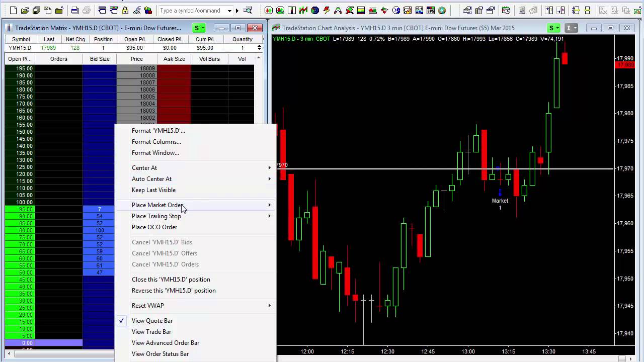Image resolution: width=644 pixels, height=362 pixels.
Task: Click in the symbol/command input field
Action: 192,11
